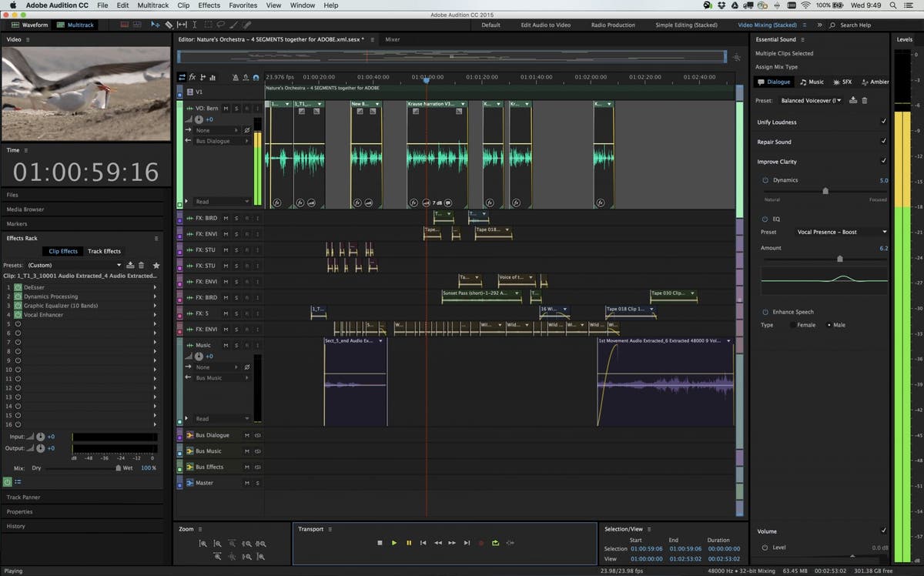
Task: Click the loop playback icon in Transport
Action: (x=497, y=543)
